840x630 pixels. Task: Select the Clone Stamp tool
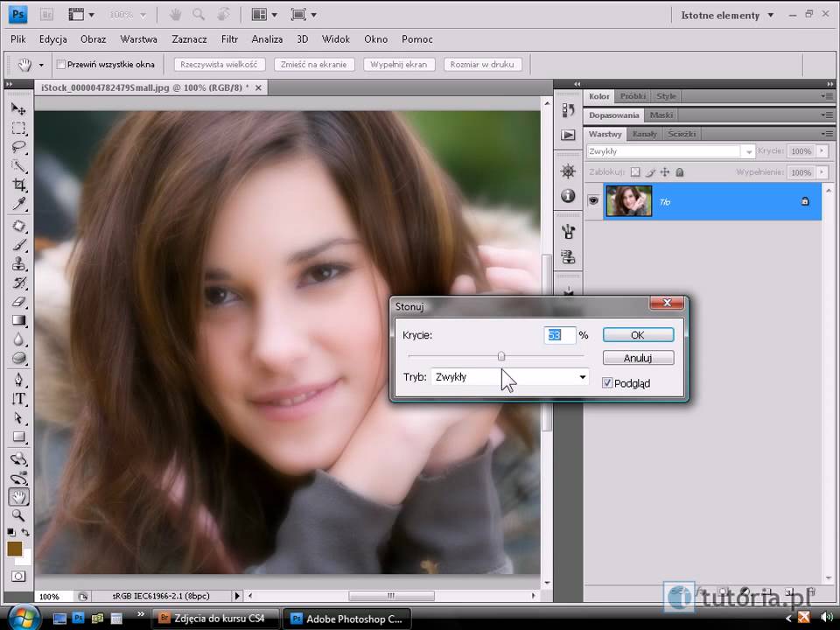click(x=18, y=264)
